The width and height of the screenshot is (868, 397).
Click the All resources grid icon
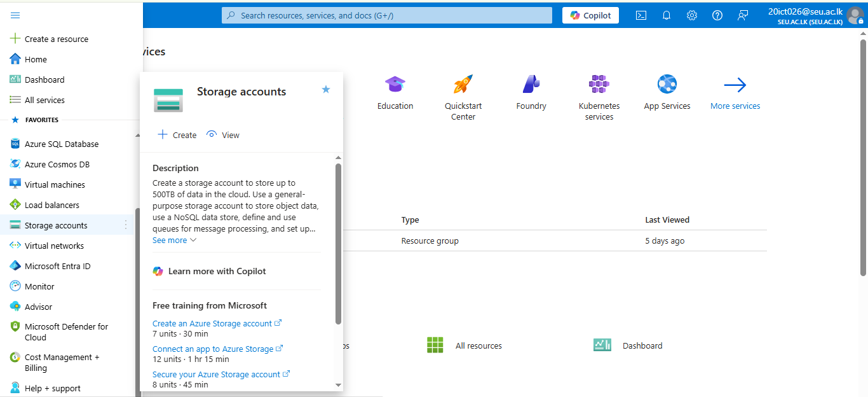(435, 345)
